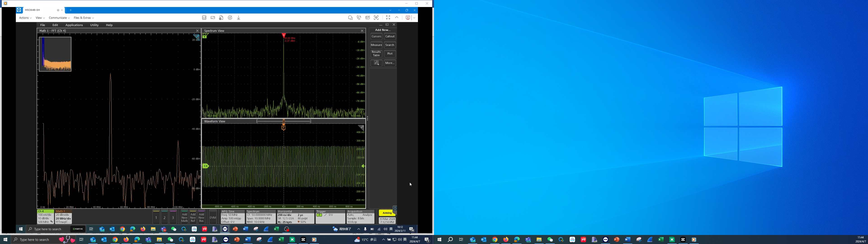The height and width of the screenshot is (244, 868).
Task: Click the whiteboard annotate icon
Action: (367, 18)
